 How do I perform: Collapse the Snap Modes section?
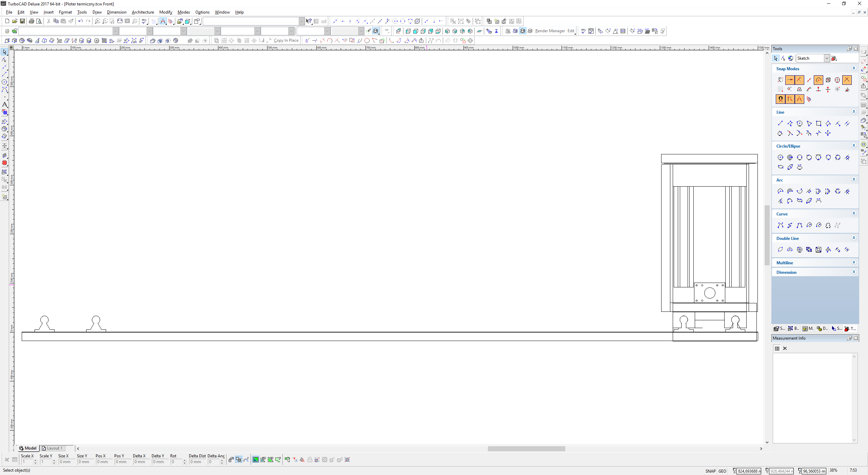click(854, 69)
